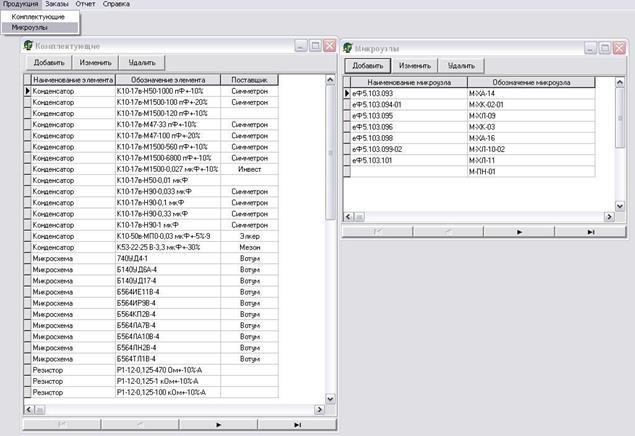Jump to last record in Комплектующие navigator
This screenshot has height=436, width=635.
point(297,424)
